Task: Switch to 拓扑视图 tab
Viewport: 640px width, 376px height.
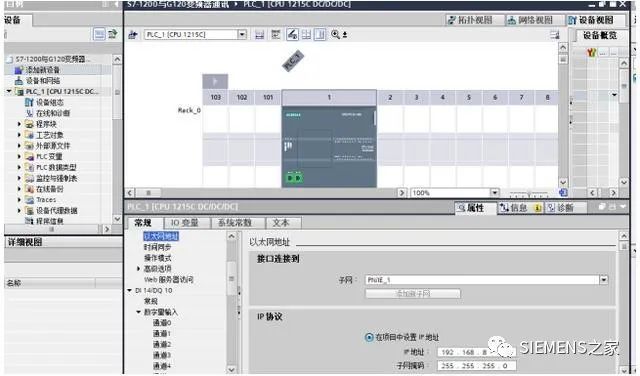Action: click(474, 20)
